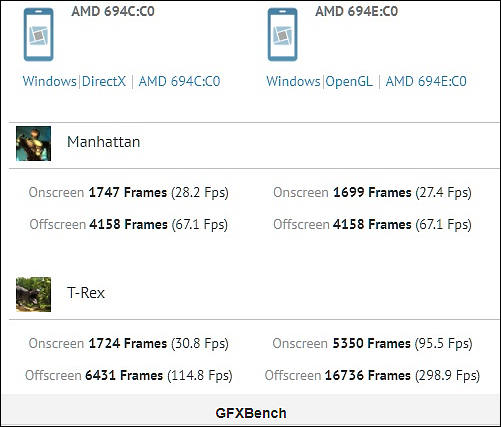Click the AMD 694E:C0 device phone icon
The height and width of the screenshot is (427, 501).
[282, 35]
